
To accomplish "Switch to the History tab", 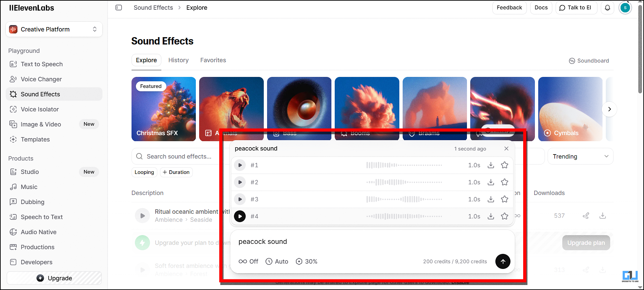I will pyautogui.click(x=178, y=60).
